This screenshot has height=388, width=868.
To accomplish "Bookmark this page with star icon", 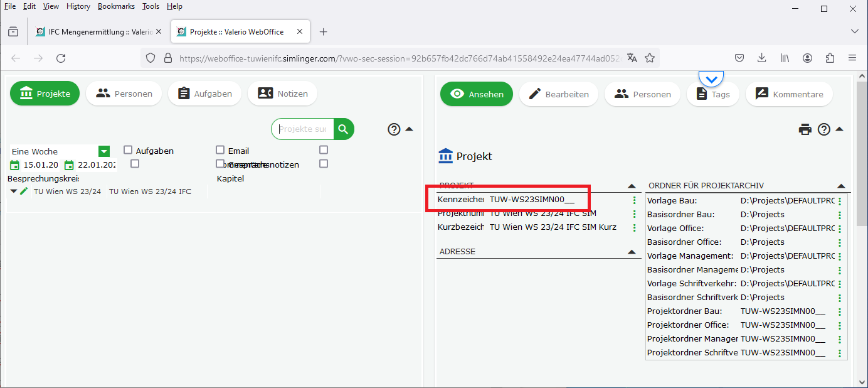I will (650, 58).
